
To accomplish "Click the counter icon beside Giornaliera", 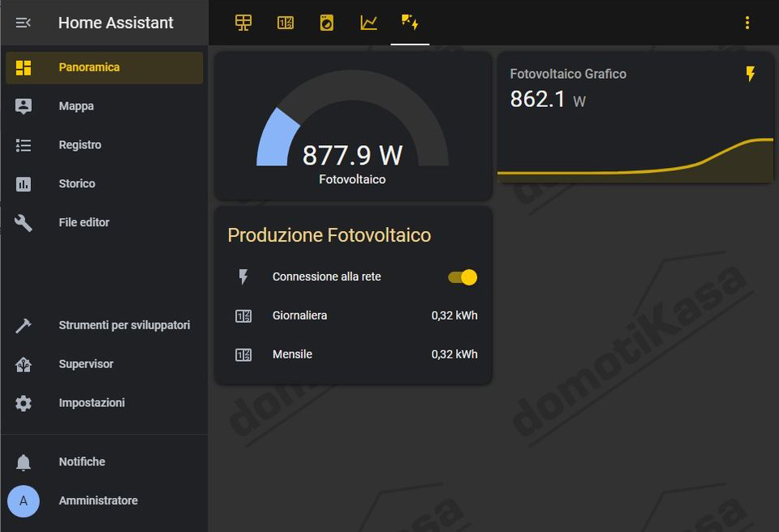I will (243, 316).
